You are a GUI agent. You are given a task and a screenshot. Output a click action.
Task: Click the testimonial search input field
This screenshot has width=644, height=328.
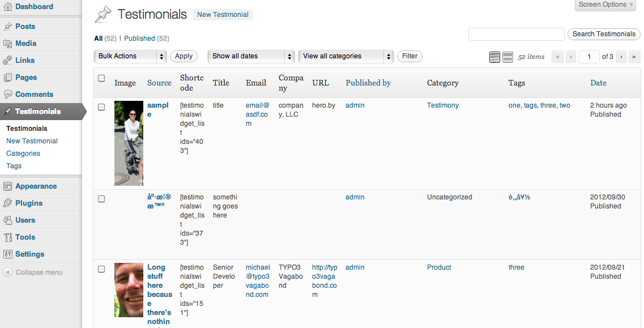[516, 34]
